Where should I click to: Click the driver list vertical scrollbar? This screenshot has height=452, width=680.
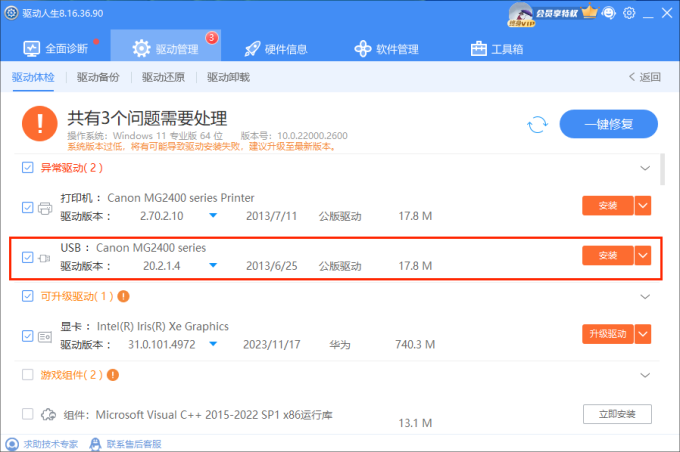point(662,169)
